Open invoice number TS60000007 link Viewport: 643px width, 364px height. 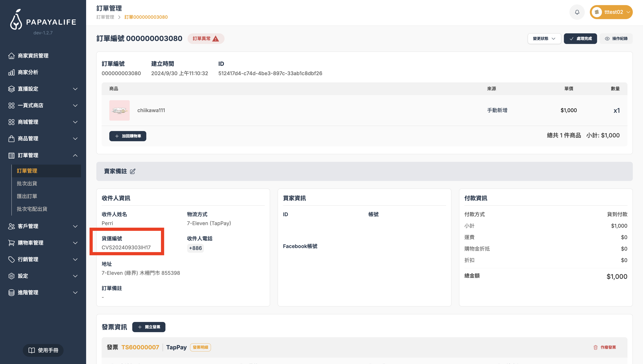[x=140, y=347]
